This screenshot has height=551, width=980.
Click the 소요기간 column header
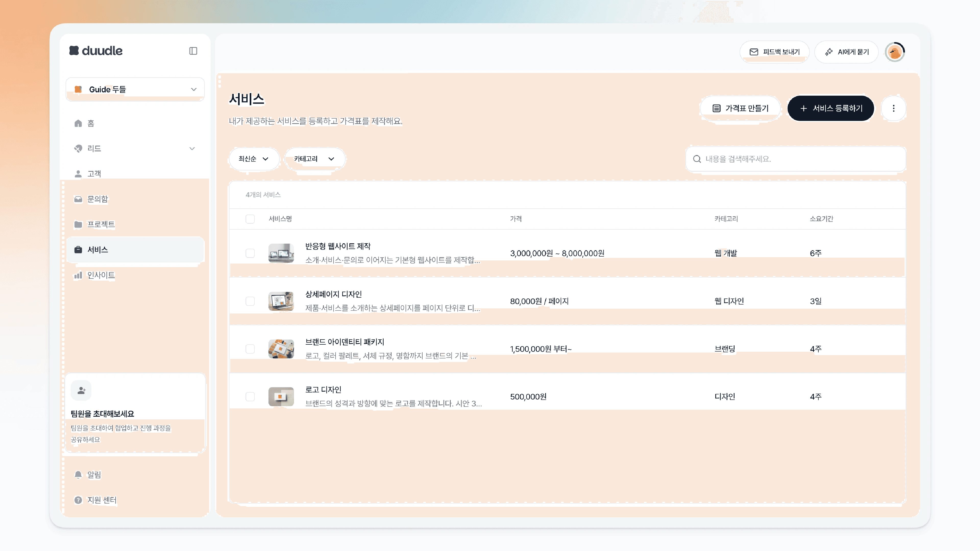click(x=821, y=219)
